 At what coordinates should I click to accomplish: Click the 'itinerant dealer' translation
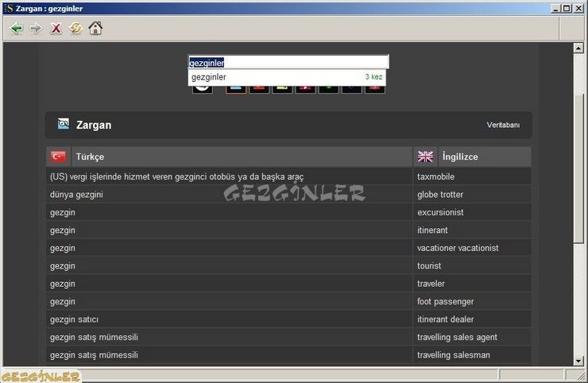tap(446, 319)
